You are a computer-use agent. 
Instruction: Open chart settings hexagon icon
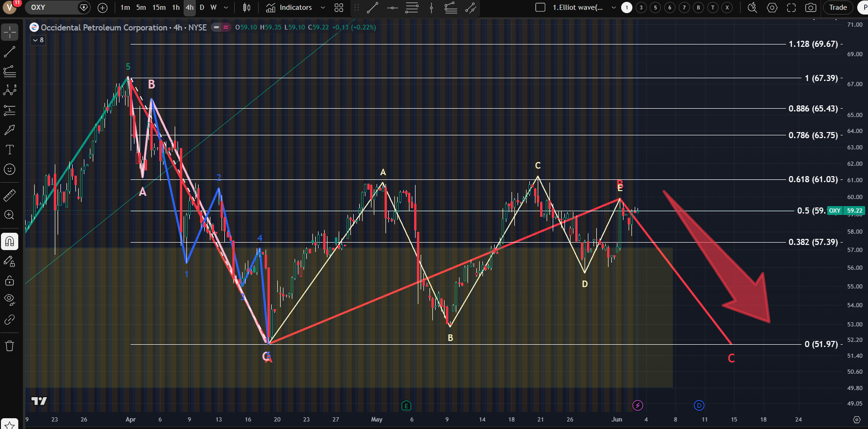pos(772,7)
